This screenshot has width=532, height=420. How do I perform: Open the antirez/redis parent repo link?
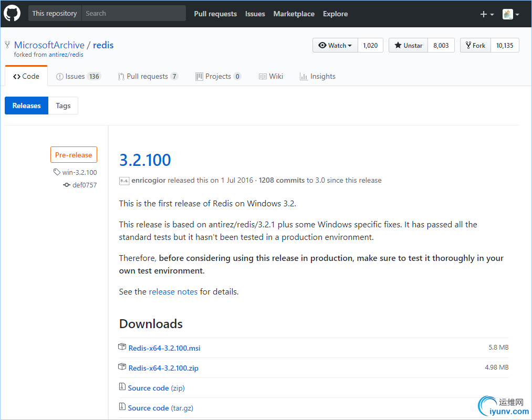click(x=66, y=55)
